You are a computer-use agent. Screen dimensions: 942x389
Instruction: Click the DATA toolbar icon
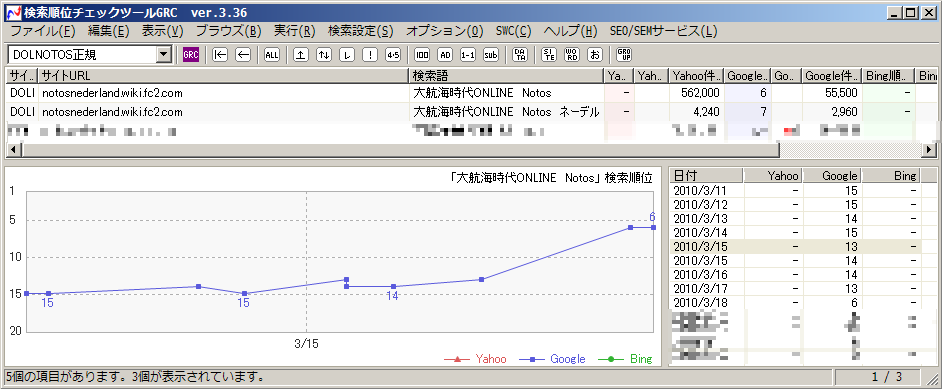pos(520,55)
